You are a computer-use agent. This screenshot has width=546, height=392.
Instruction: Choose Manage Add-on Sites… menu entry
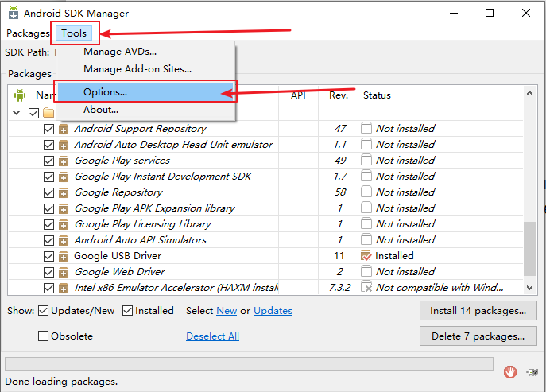tap(137, 69)
